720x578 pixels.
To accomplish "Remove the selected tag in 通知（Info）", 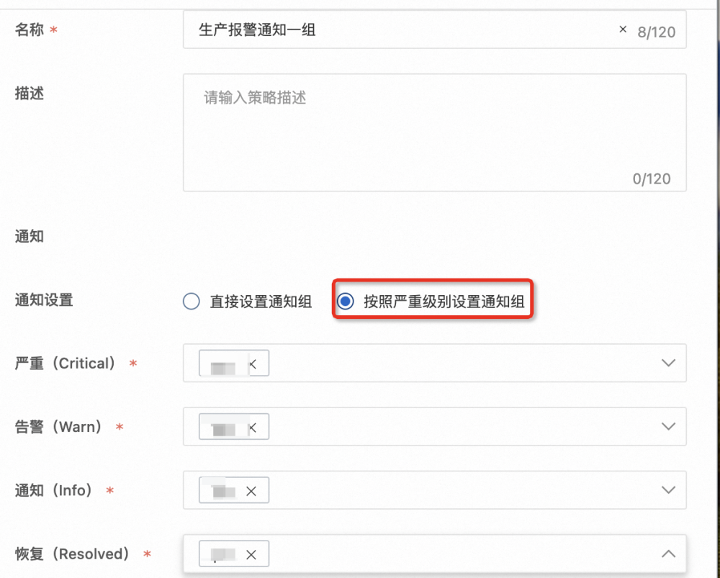I will point(252,491).
